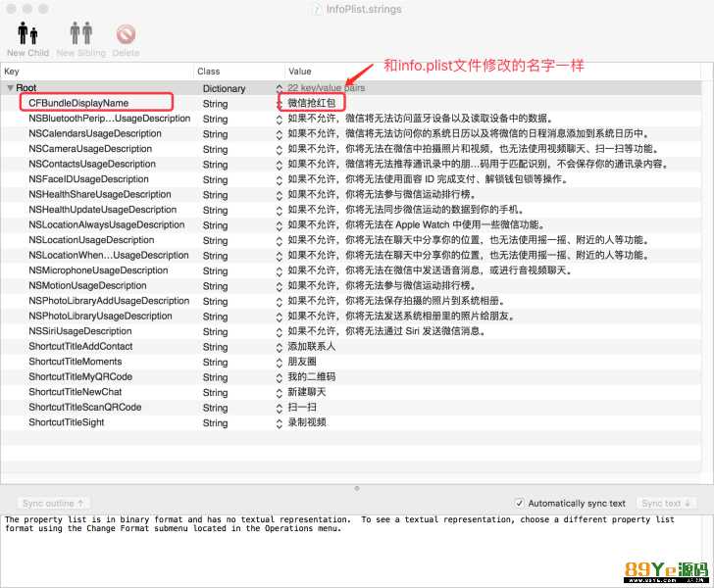Open class stepper for NSFaceIDUsageDescription row
This screenshot has width=714, height=588.
click(280, 179)
